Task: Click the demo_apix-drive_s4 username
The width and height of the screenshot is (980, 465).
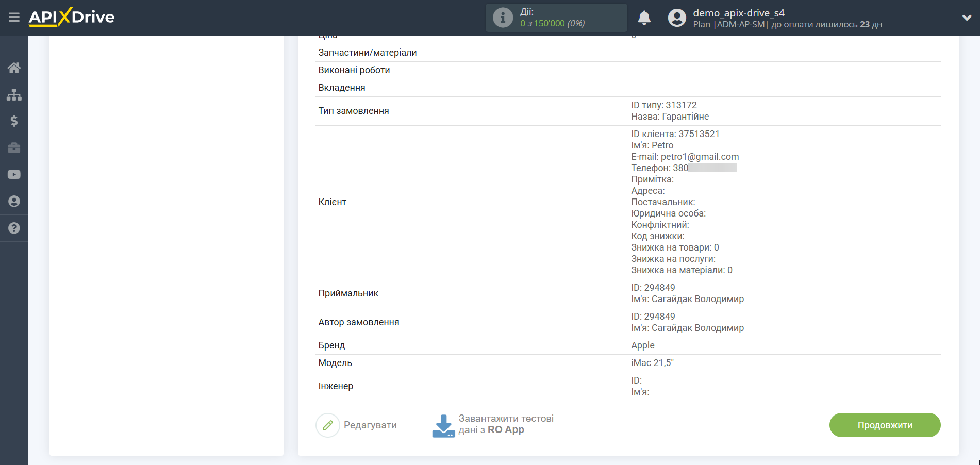Action: tap(738, 13)
